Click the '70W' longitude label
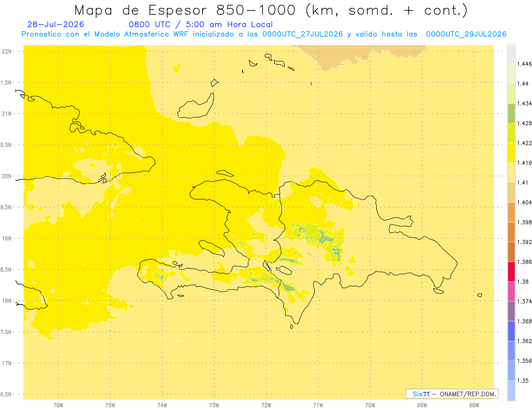The width and height of the screenshot is (532, 411). pyautogui.click(x=370, y=405)
